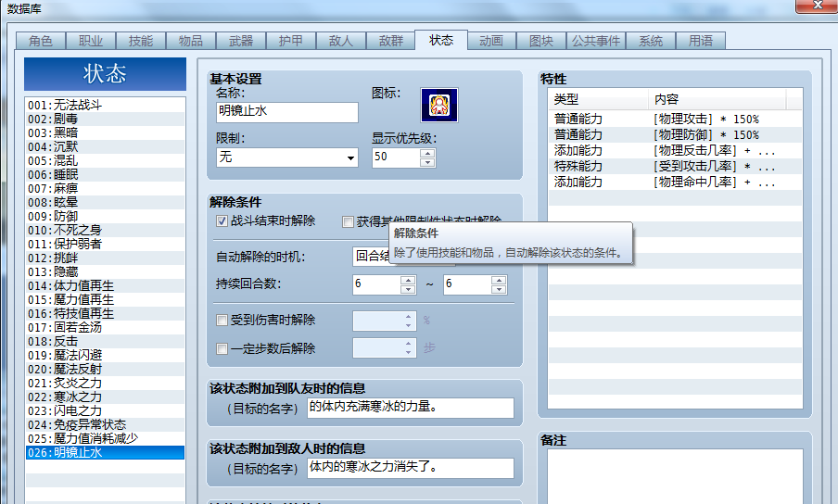838x504 pixels.
Task: Select state 012:挑衅 in list
Action: click(106, 258)
